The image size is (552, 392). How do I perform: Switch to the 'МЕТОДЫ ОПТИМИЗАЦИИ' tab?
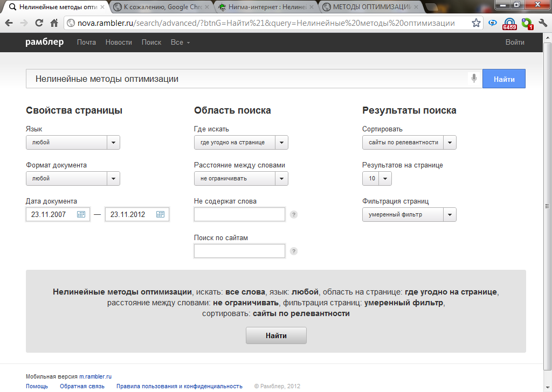pyautogui.click(x=371, y=6)
